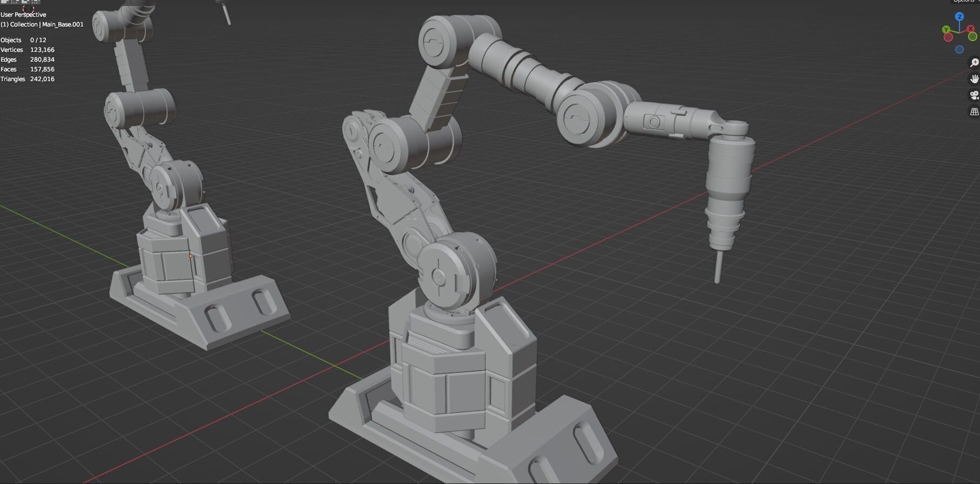This screenshot has height=484, width=980.
Task: Click the 'Main_Base.001' object name text
Action: pyautogui.click(x=63, y=24)
